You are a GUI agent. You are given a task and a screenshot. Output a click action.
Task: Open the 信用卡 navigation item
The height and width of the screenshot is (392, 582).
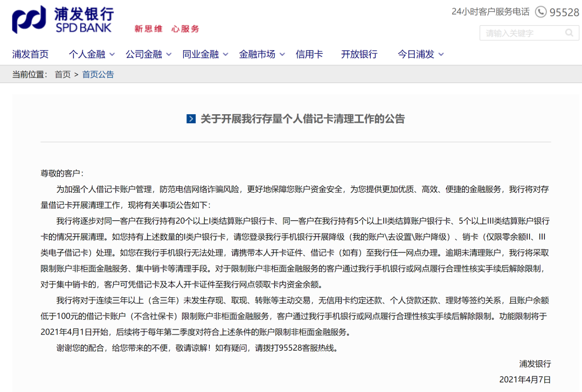point(309,54)
